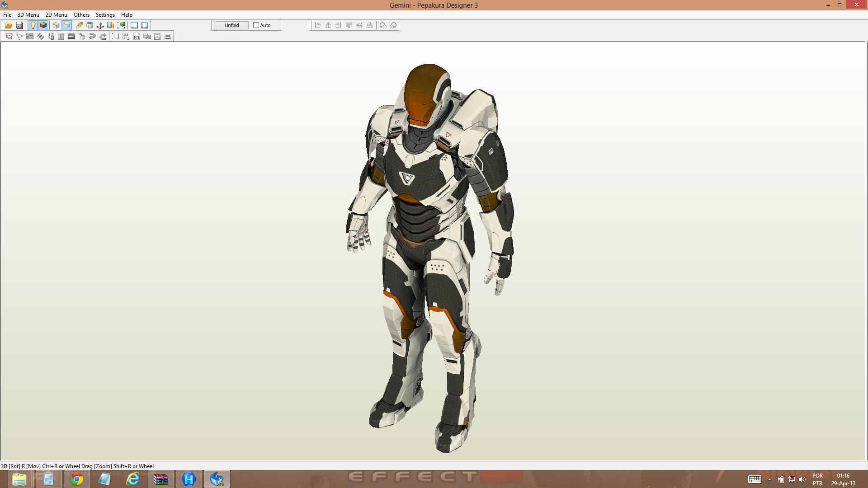Click the align horizontal center icon
The image size is (868, 488).
328,25
